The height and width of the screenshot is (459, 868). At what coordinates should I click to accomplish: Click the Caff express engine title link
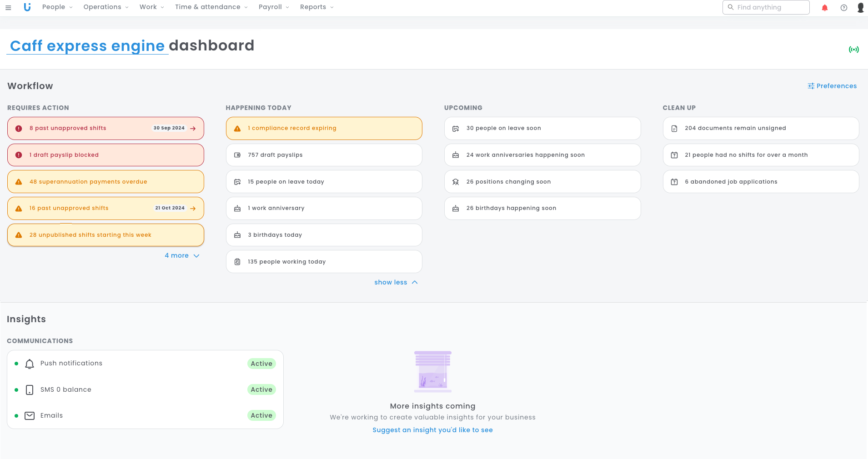87,46
